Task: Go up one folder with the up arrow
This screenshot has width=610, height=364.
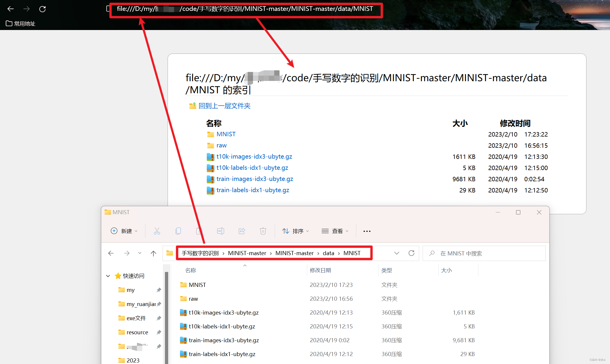Action: (153, 253)
